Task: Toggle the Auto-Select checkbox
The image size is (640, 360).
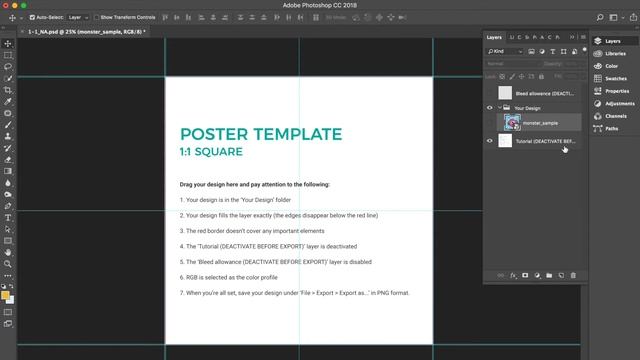Action: click(32, 18)
